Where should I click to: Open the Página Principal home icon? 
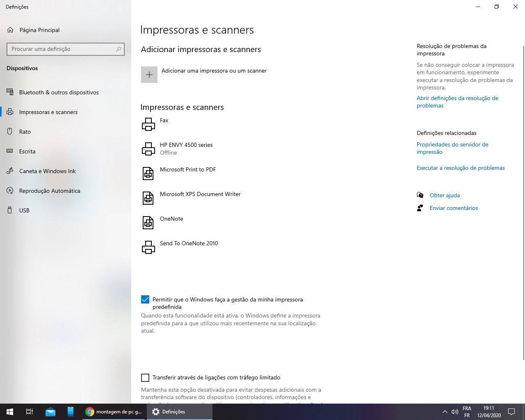click(x=11, y=30)
